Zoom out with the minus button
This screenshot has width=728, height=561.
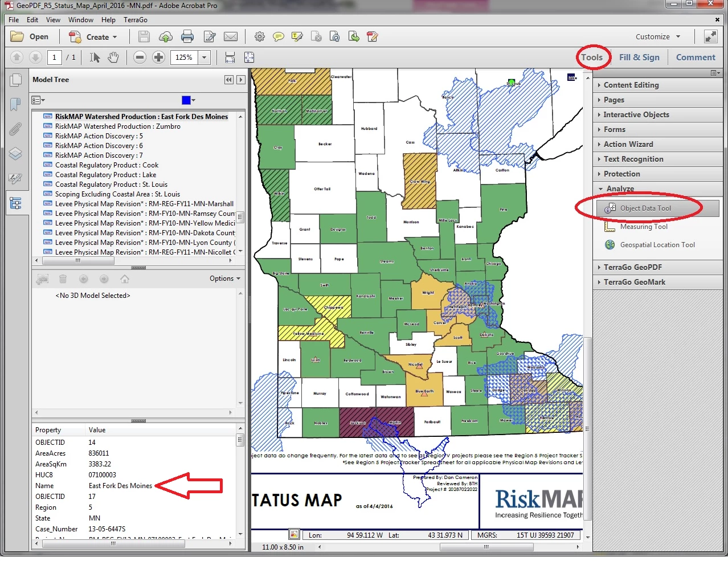point(140,58)
